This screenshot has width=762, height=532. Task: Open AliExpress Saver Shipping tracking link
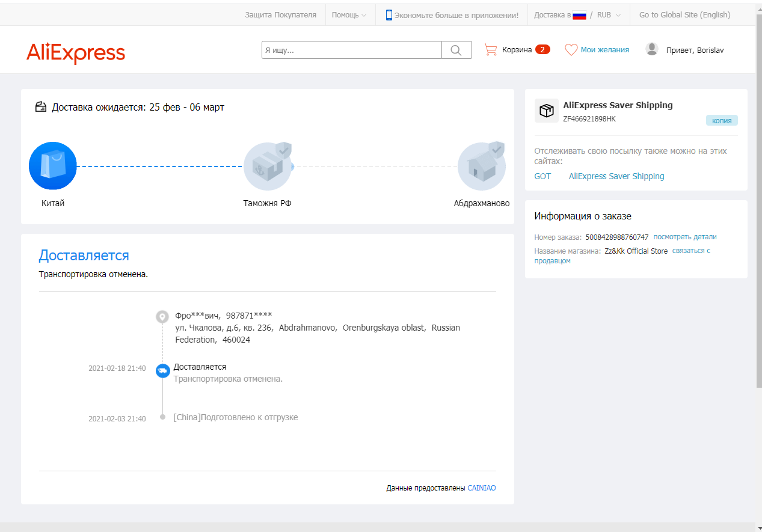click(616, 176)
